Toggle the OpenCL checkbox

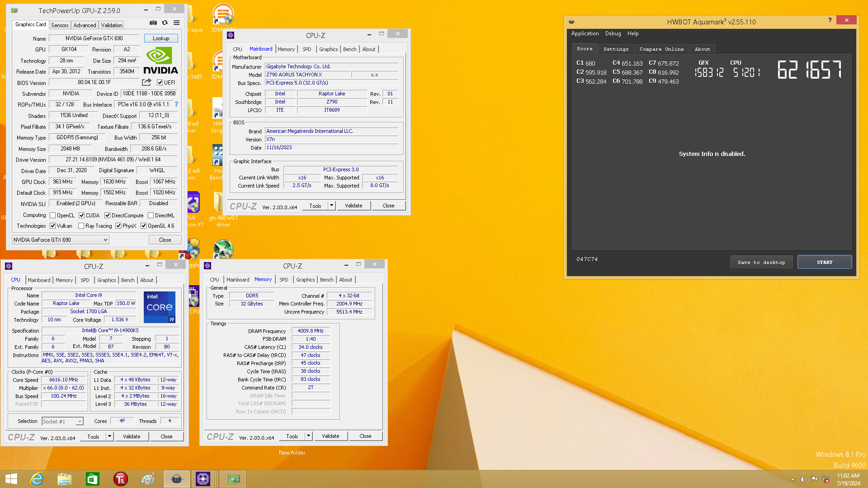(52, 216)
